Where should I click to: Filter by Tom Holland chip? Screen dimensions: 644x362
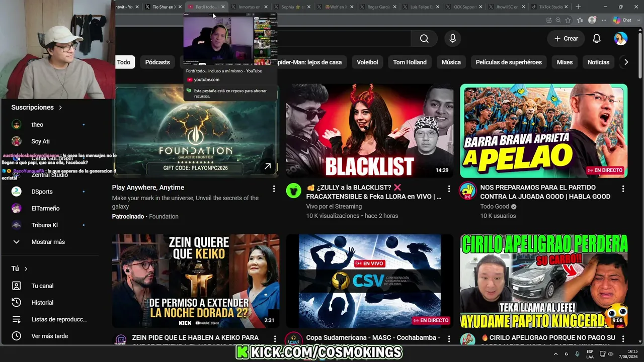pos(410,62)
